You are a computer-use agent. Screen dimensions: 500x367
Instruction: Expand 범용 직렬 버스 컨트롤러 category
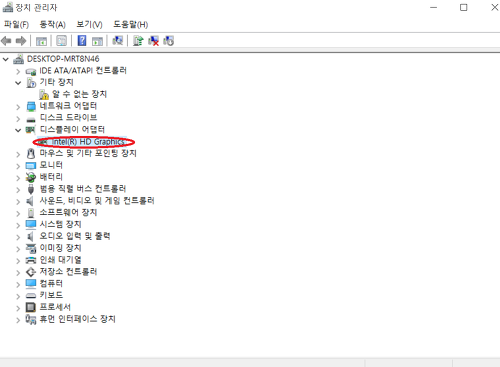point(18,190)
